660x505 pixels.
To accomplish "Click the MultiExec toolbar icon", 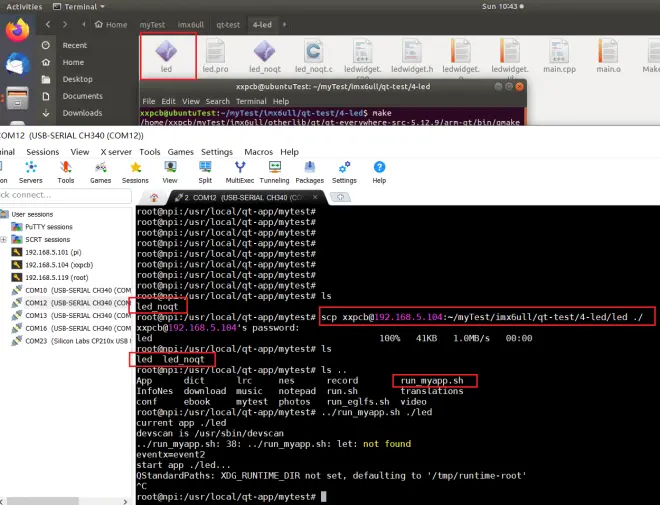I will (240, 173).
